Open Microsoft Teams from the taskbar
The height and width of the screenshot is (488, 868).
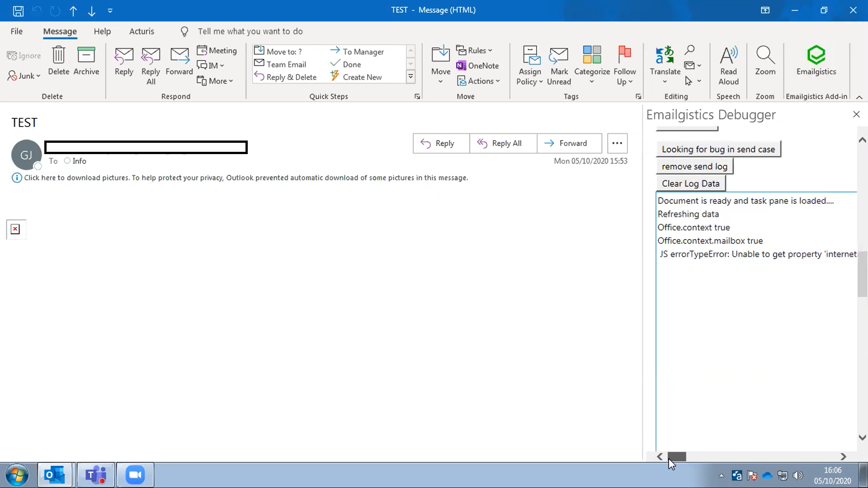pos(95,475)
